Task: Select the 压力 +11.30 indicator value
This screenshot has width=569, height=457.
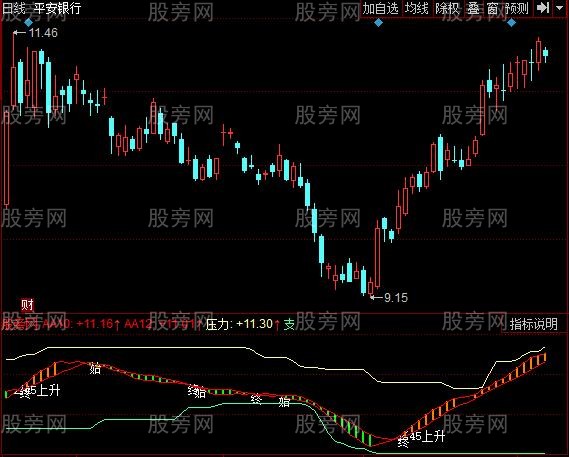Action: [239, 324]
